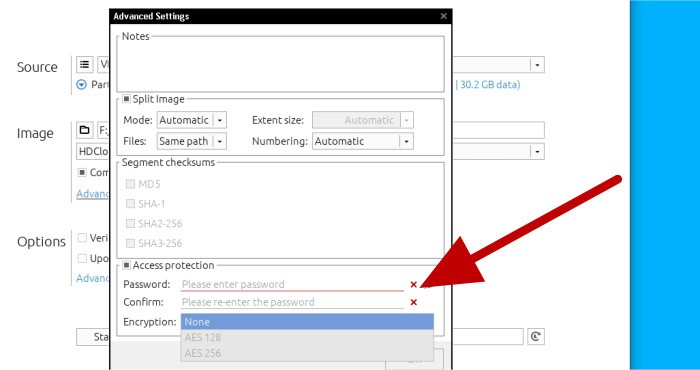Open Advanced link under Image section
The width and height of the screenshot is (700, 370).
coord(93,194)
